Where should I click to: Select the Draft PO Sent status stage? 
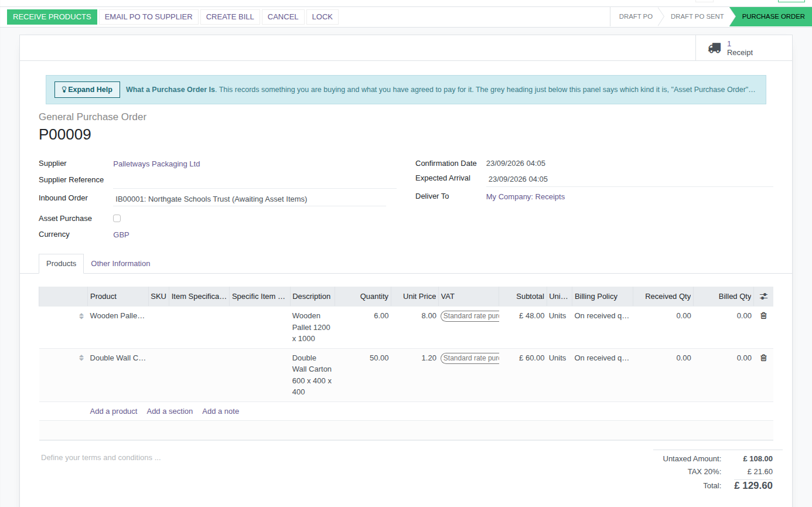pos(697,16)
